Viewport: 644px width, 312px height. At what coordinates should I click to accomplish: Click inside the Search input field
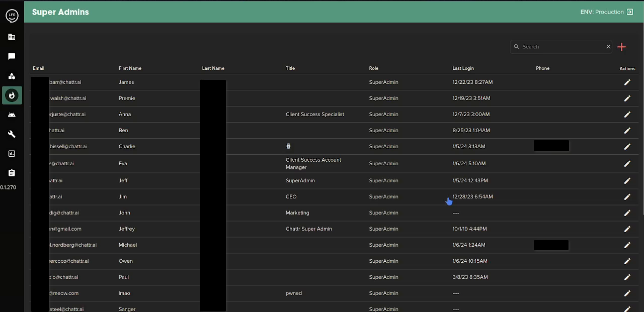(558, 47)
